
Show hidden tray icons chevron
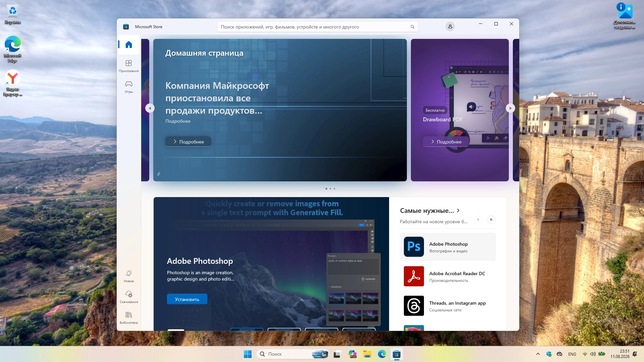538,354
